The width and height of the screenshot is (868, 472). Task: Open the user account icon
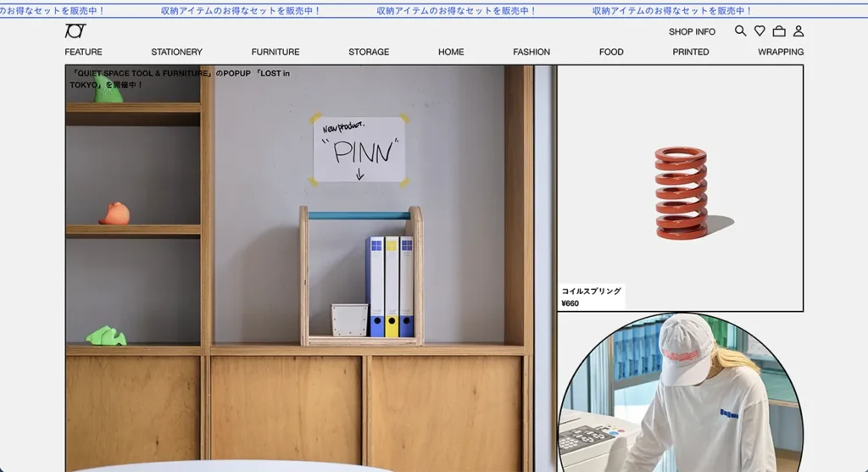(798, 31)
